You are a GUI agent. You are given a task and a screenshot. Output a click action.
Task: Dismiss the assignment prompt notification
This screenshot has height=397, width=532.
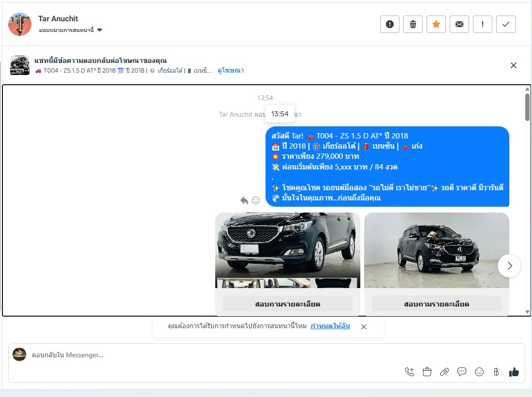(364, 327)
